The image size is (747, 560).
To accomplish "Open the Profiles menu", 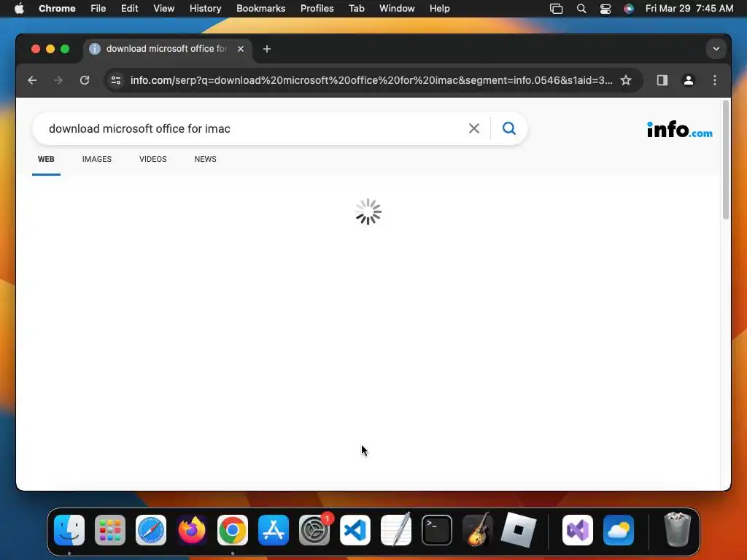I will 317,9.
